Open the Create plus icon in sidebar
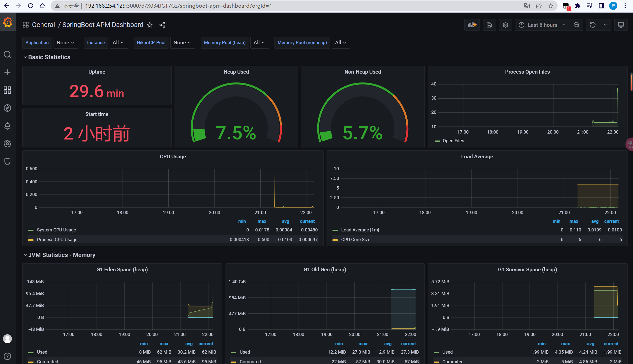This screenshot has width=633, height=364. (x=7, y=73)
